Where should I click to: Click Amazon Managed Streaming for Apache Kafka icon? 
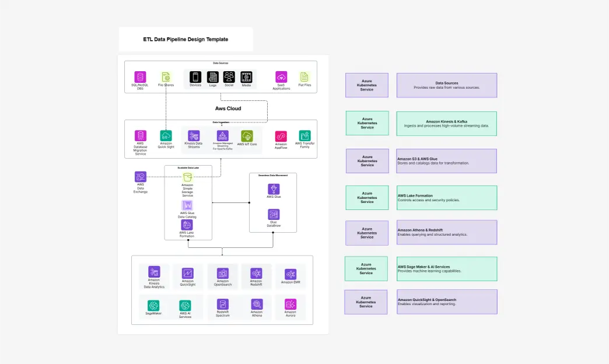coord(223,135)
